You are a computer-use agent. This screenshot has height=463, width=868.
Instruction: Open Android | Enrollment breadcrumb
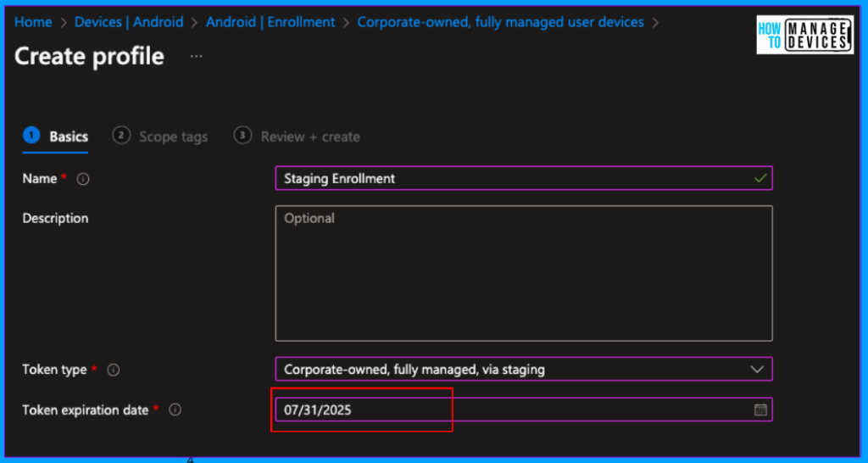270,22
